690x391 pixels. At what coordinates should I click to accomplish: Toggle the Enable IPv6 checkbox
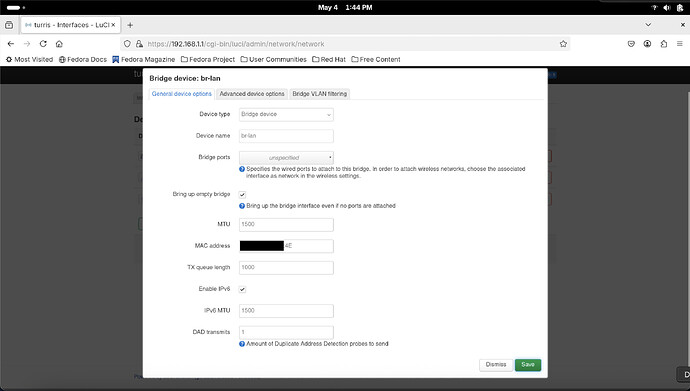[x=242, y=289]
